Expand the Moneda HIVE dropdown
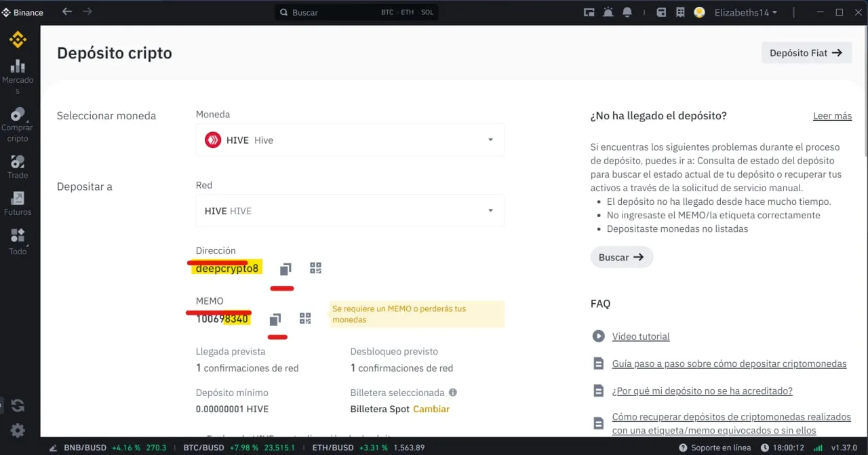868x455 pixels. [x=350, y=140]
